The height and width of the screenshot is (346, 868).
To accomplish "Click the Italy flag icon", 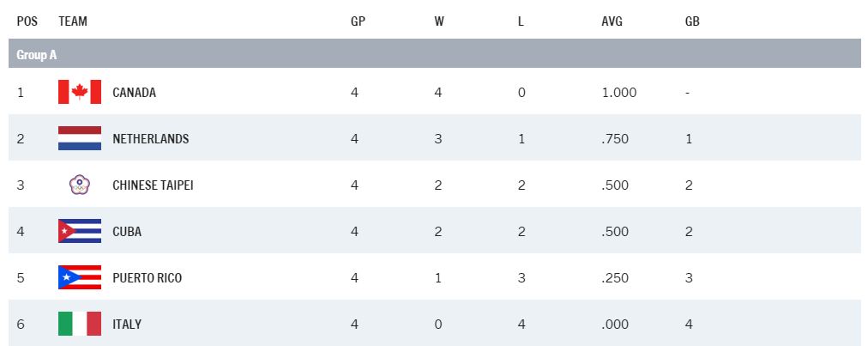I will point(80,324).
